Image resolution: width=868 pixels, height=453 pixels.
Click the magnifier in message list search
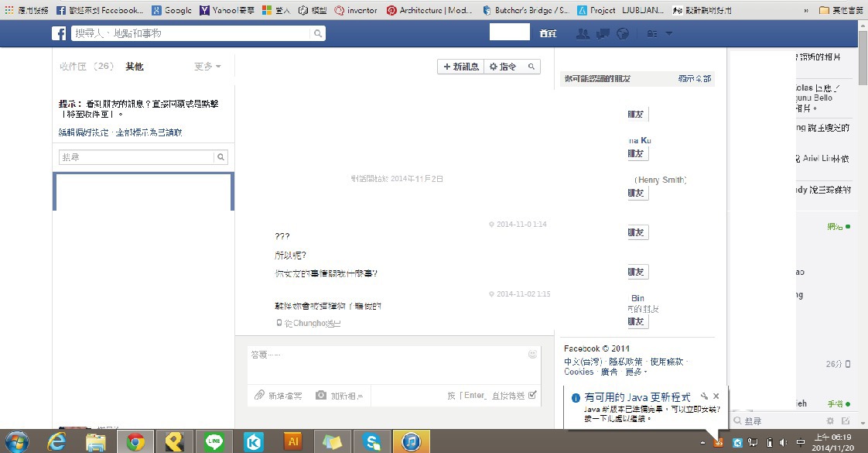point(221,157)
